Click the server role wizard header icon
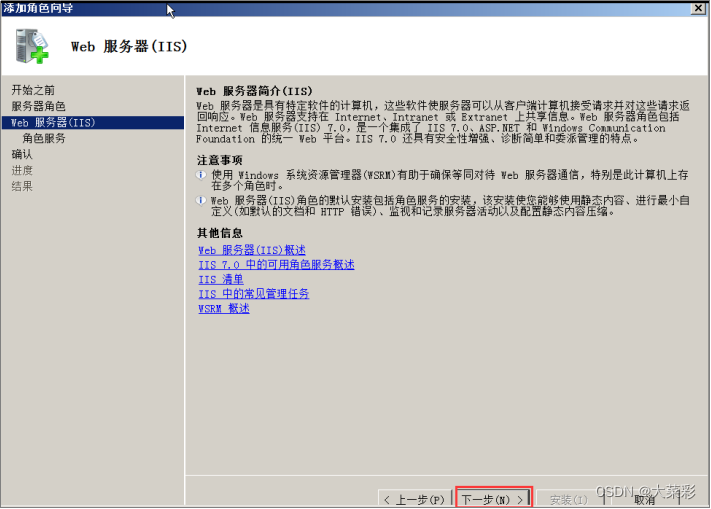Image resolution: width=711 pixels, height=509 pixels. pyautogui.click(x=31, y=46)
